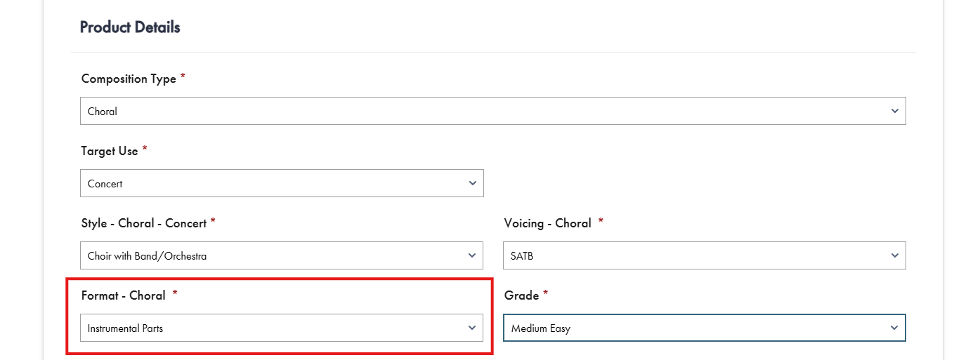Open the Voicing - Choral dropdown
The image size is (980, 360).
click(x=705, y=255)
